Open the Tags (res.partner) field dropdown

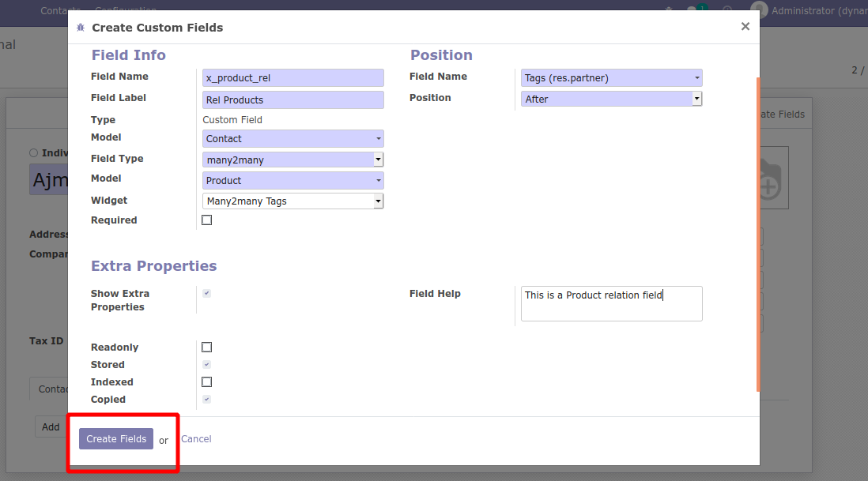pos(611,78)
